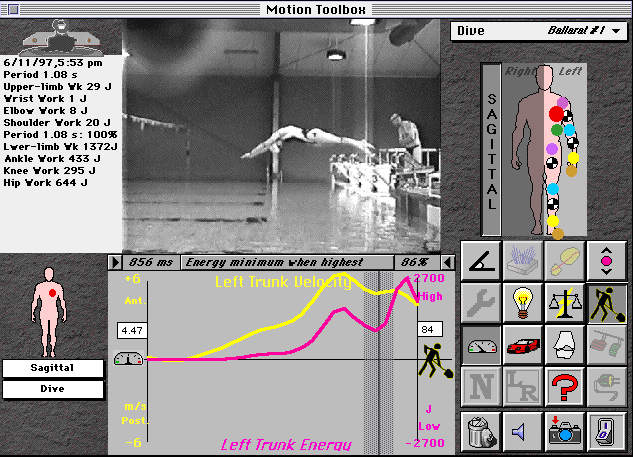Toggle the speedometer gauge tool button

[x=479, y=344]
